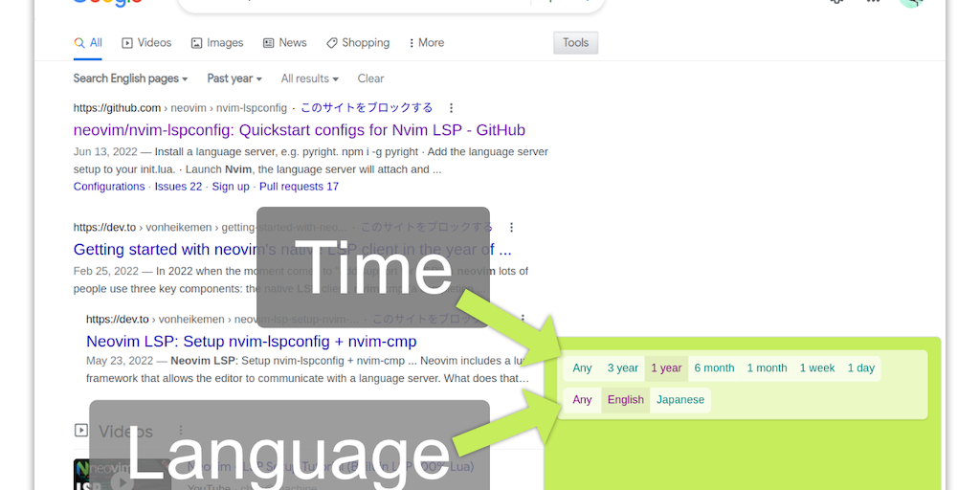This screenshot has width=980, height=490.
Task: Open the Sign up sitelink
Action: click(231, 187)
